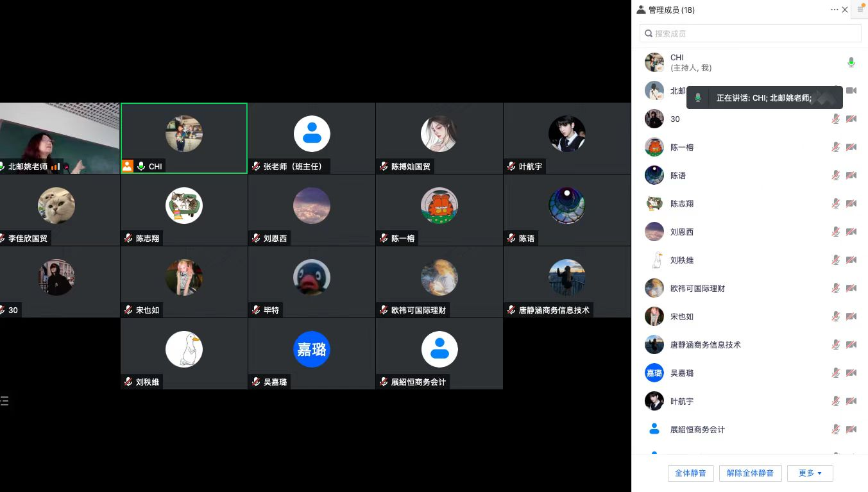Screen dimensions: 868x492
Task: Click 刘恩西 camera-off icon in member list
Action: [x=851, y=232]
